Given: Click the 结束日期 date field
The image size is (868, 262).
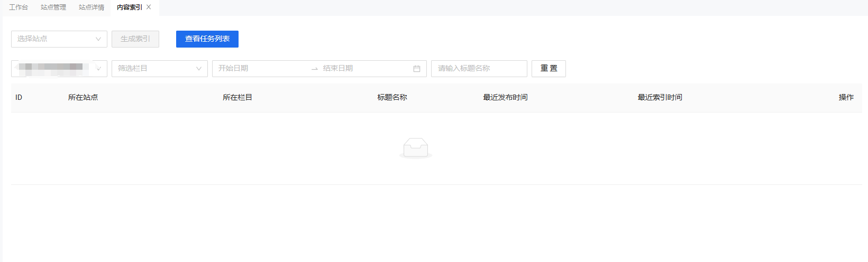Looking at the screenshot, I should (365, 69).
